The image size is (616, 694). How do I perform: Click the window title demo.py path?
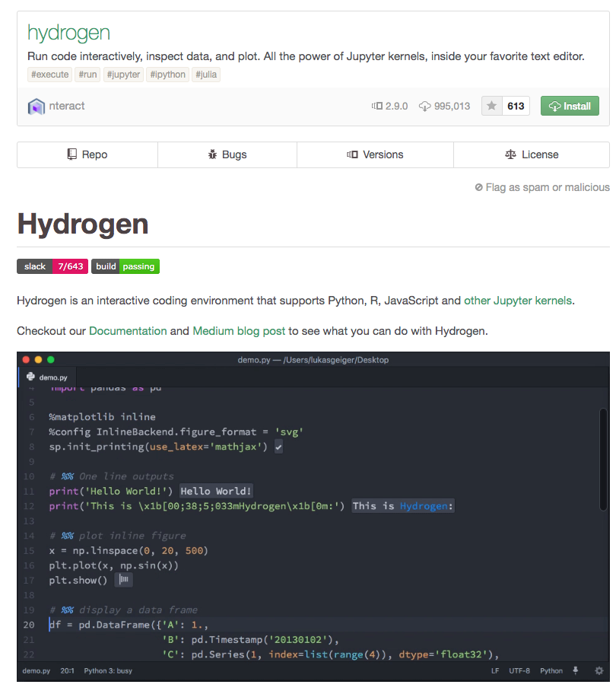[x=313, y=360]
